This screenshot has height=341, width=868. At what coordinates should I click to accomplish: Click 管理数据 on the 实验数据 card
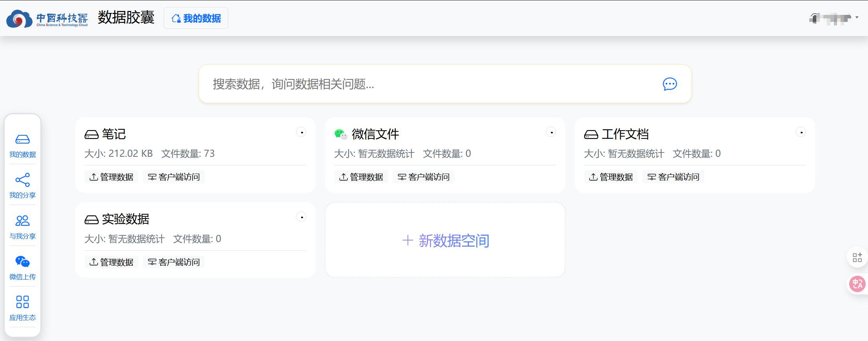tap(111, 262)
